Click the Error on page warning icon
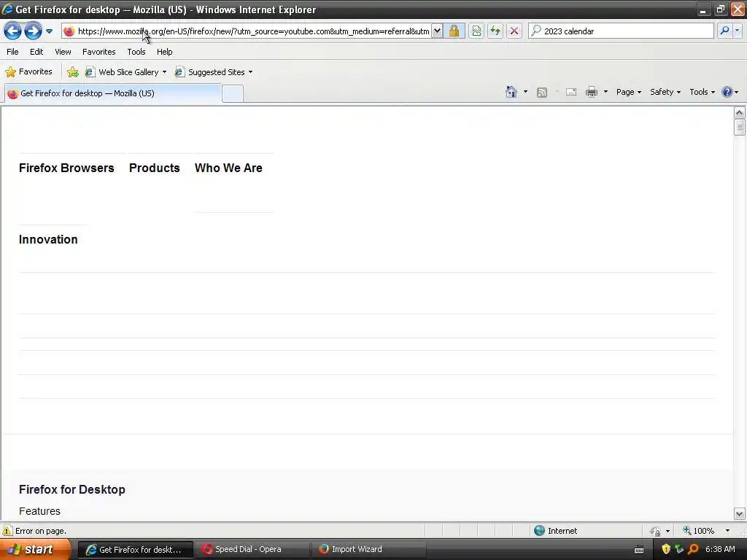 click(x=7, y=531)
